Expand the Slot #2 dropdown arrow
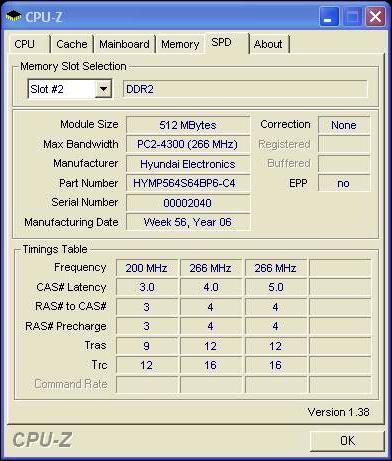This screenshot has height=461, width=392. (103, 89)
